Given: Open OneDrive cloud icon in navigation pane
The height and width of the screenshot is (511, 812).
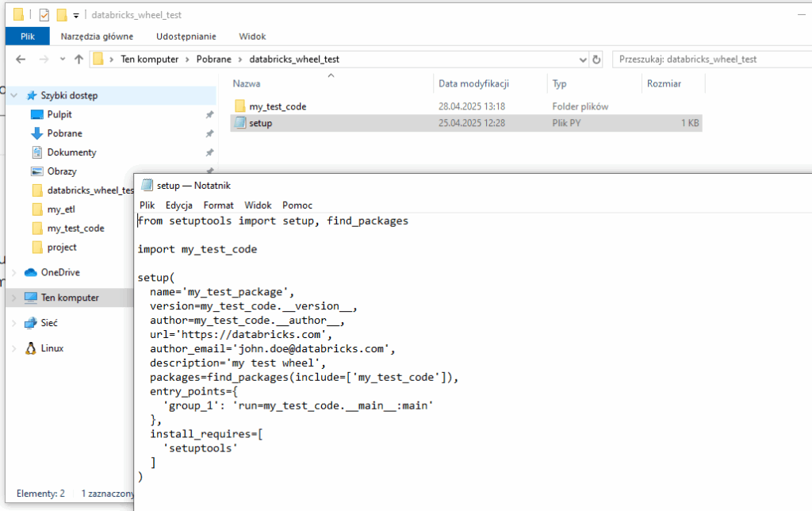Looking at the screenshot, I should point(31,272).
